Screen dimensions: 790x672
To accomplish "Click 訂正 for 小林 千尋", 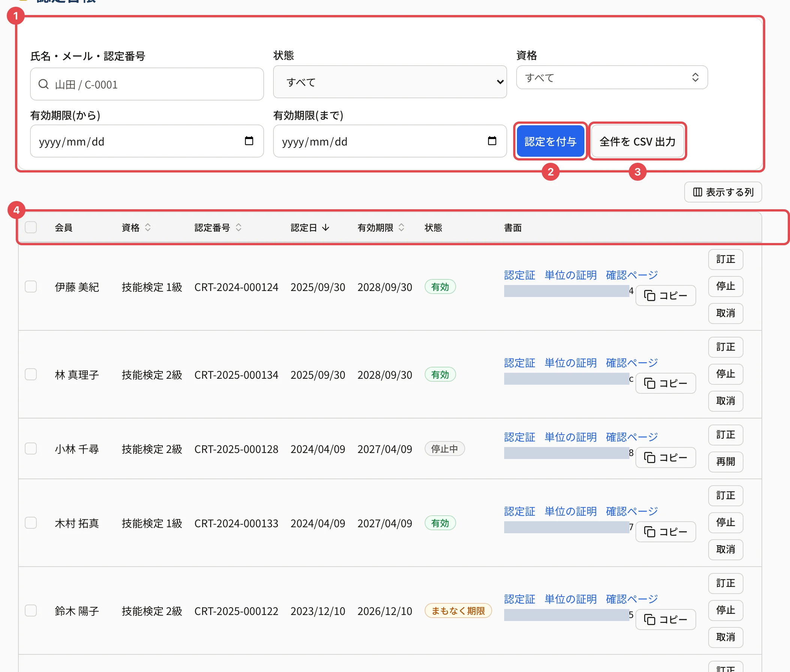I will [725, 435].
